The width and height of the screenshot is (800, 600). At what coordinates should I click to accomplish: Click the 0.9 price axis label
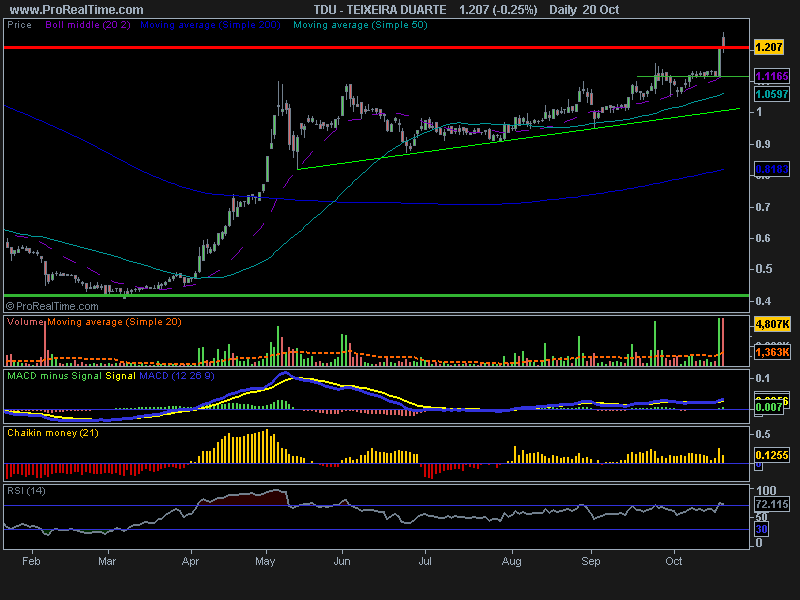click(764, 144)
